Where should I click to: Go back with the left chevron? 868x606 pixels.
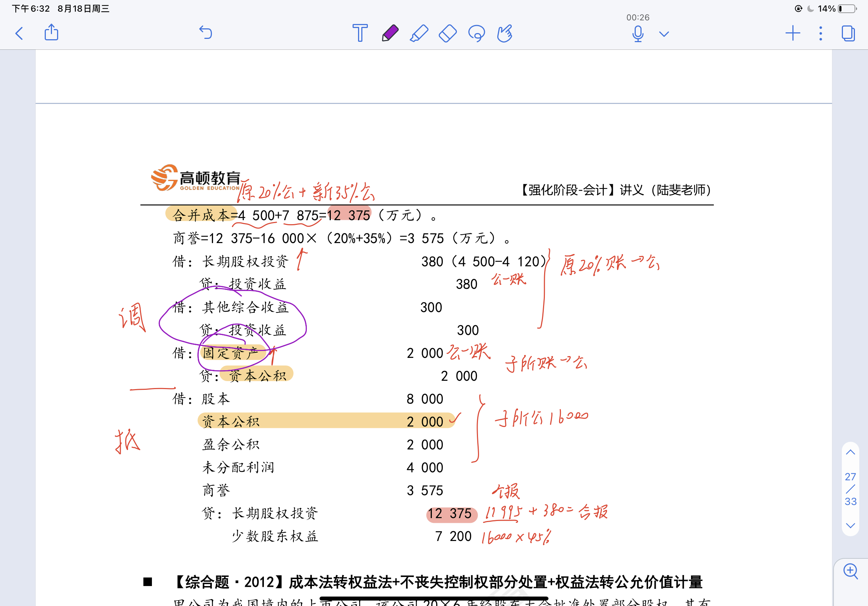[x=19, y=33]
